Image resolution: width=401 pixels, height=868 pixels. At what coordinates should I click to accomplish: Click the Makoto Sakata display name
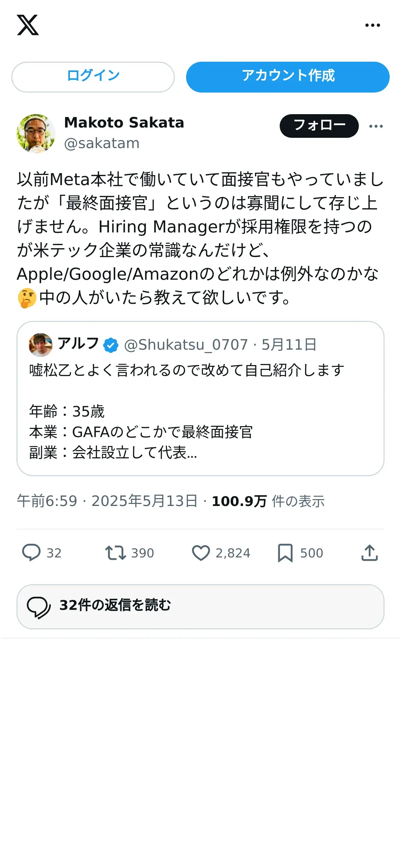click(x=124, y=123)
